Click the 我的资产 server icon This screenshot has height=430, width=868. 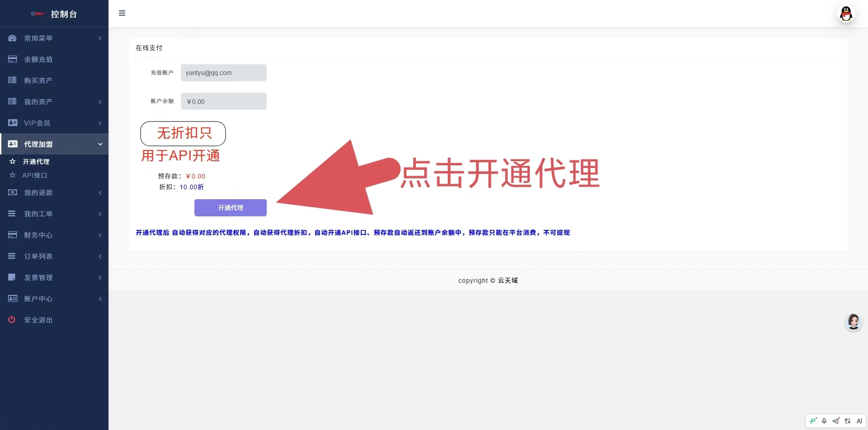click(x=12, y=101)
